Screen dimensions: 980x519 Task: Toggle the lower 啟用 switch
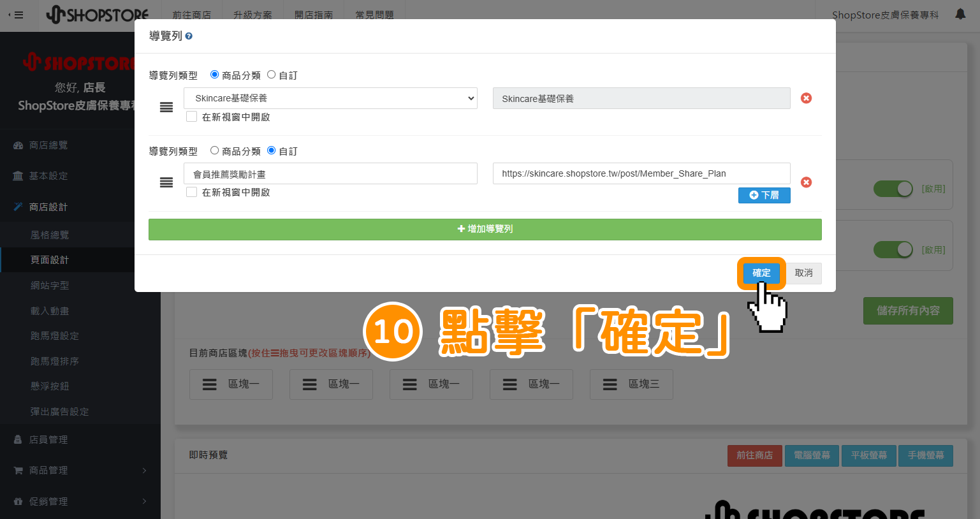893,250
